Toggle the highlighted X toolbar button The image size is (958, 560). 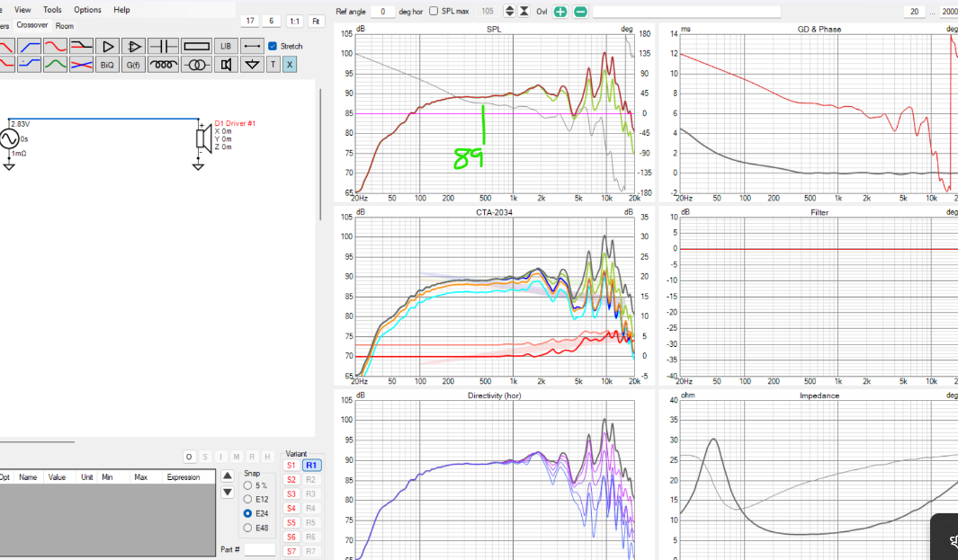coord(290,64)
